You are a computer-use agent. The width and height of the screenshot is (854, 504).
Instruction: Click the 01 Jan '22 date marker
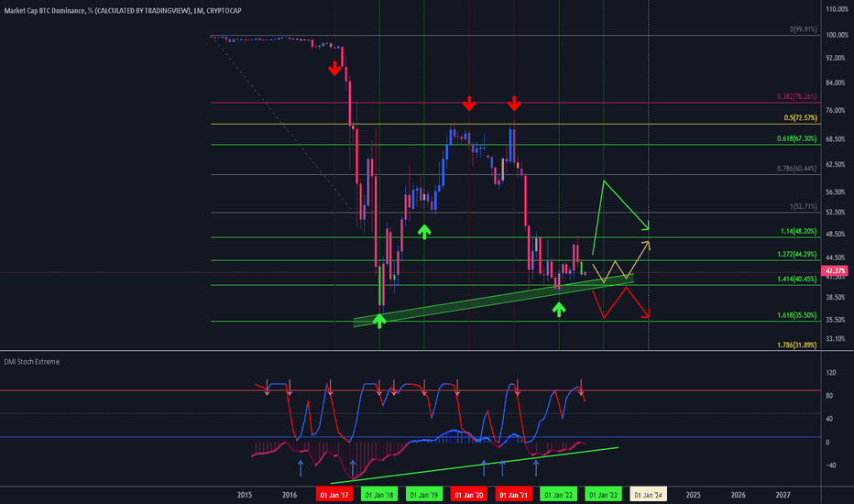558,495
